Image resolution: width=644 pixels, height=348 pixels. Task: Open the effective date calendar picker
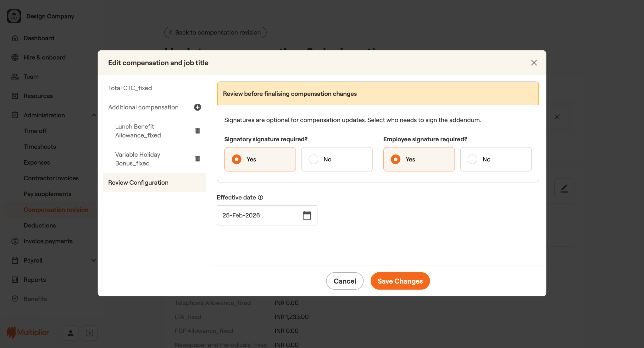307,215
